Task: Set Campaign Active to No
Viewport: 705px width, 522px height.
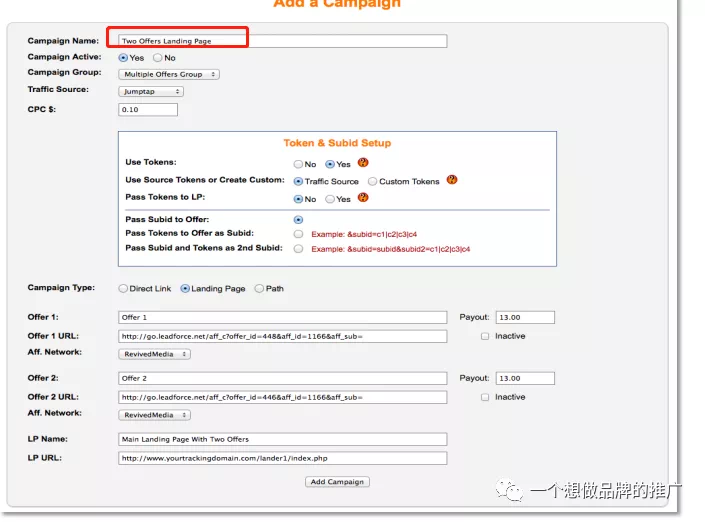Action: coord(158,58)
